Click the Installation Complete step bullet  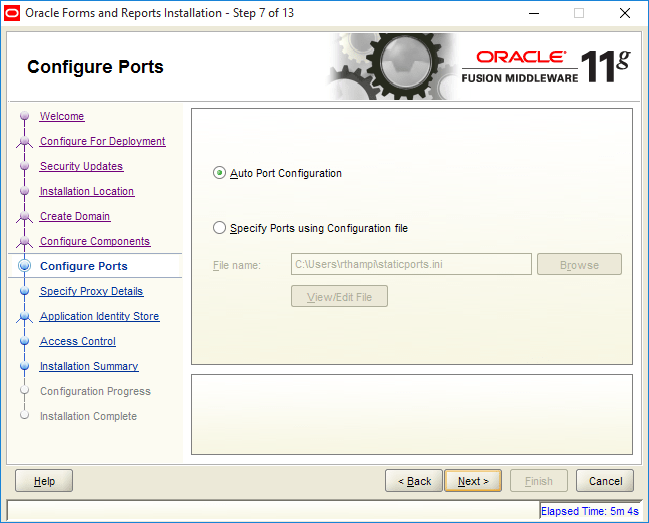(24, 415)
